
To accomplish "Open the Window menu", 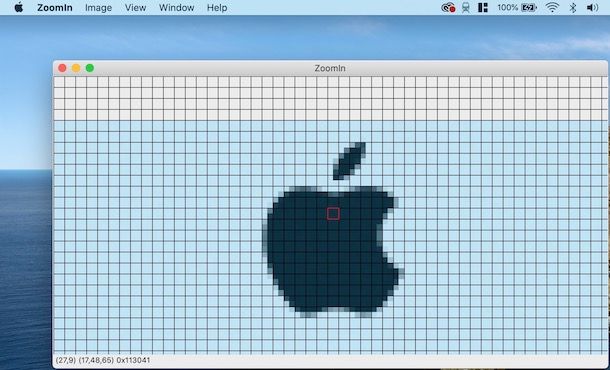I will (x=177, y=8).
